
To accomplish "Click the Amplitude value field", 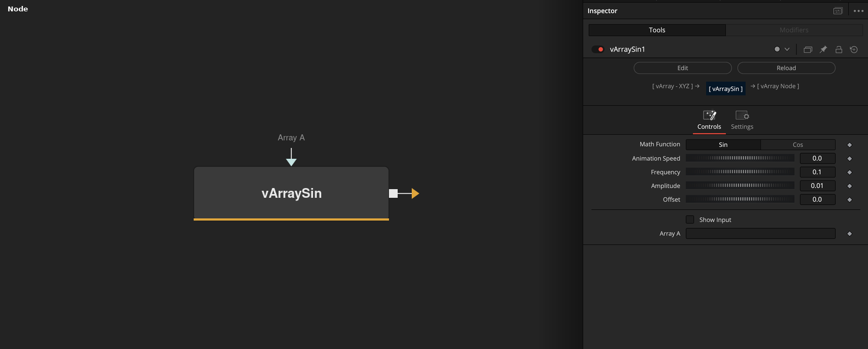I will [x=818, y=185].
